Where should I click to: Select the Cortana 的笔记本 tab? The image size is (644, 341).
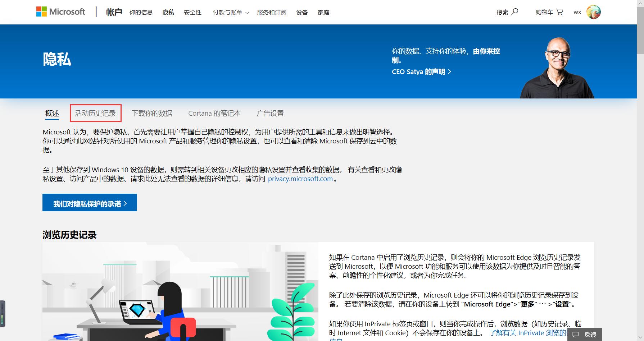coord(214,113)
